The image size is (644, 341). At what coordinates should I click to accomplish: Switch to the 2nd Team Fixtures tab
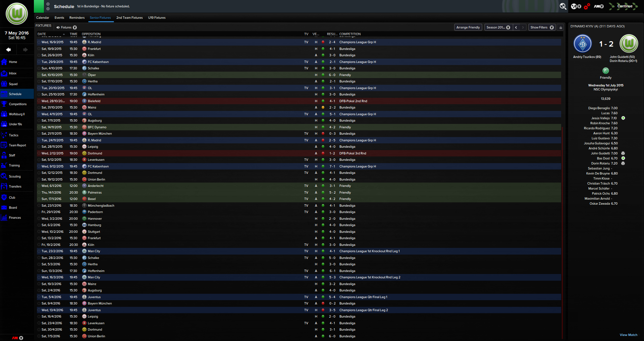click(129, 18)
